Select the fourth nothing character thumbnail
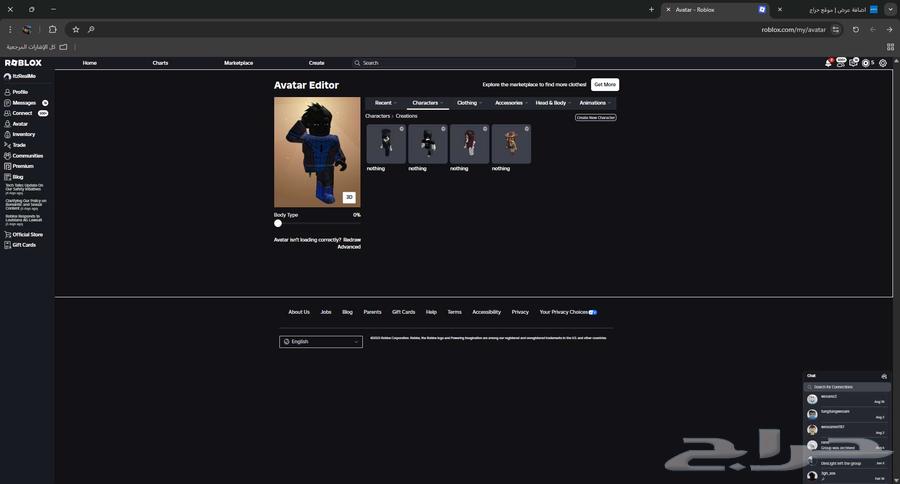The image size is (900, 484). tap(511, 144)
